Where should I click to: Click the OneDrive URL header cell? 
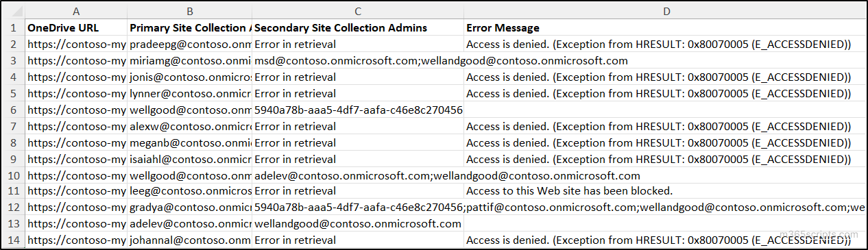(75, 28)
